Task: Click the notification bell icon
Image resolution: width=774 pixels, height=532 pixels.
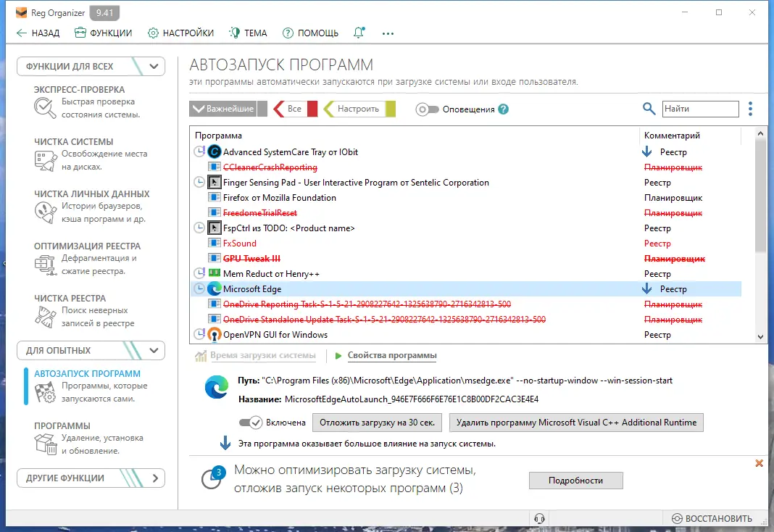Action: click(359, 33)
